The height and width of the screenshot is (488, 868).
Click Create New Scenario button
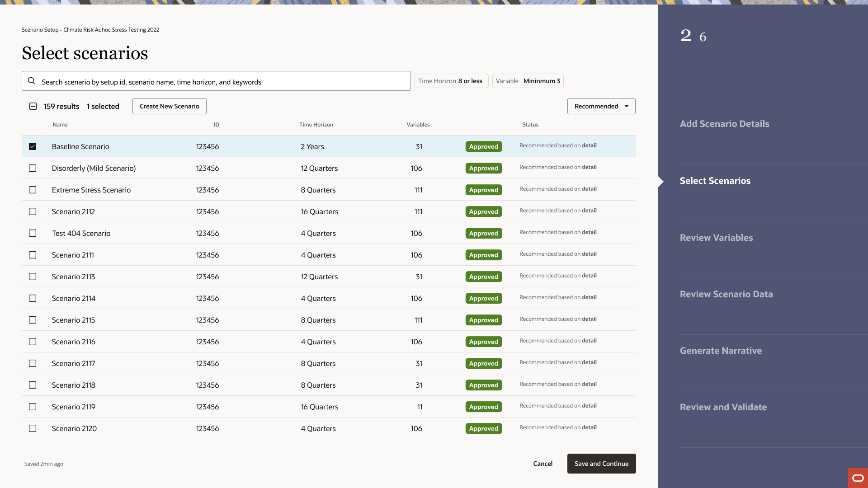[169, 106]
